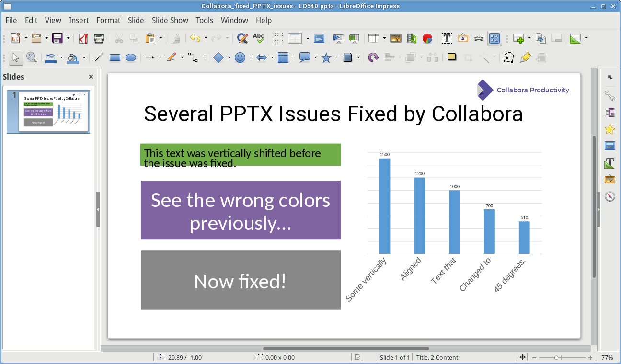Toggle the display grid dots icon
The image size is (621, 364).
(x=277, y=38)
